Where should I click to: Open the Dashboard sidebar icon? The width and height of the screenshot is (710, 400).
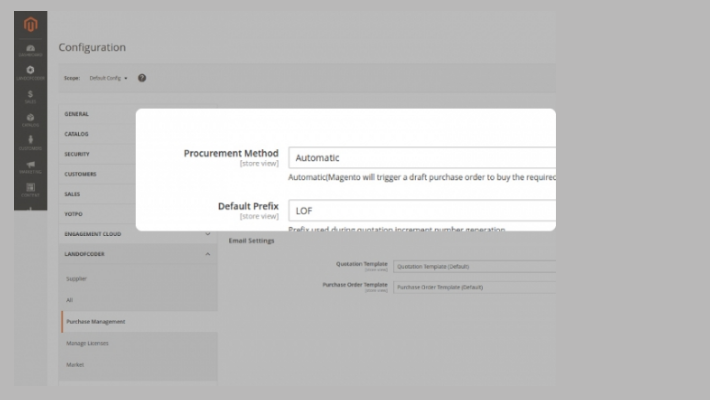[x=30, y=49]
